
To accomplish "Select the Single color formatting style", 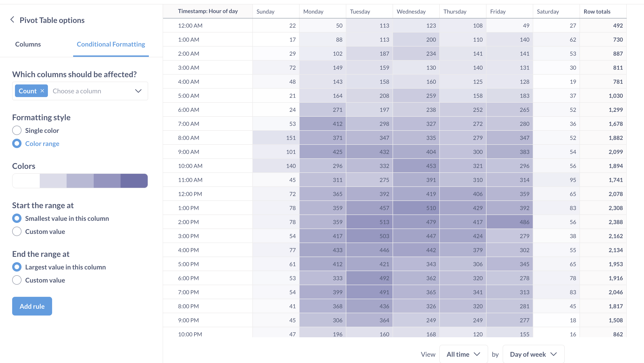I will (17, 130).
